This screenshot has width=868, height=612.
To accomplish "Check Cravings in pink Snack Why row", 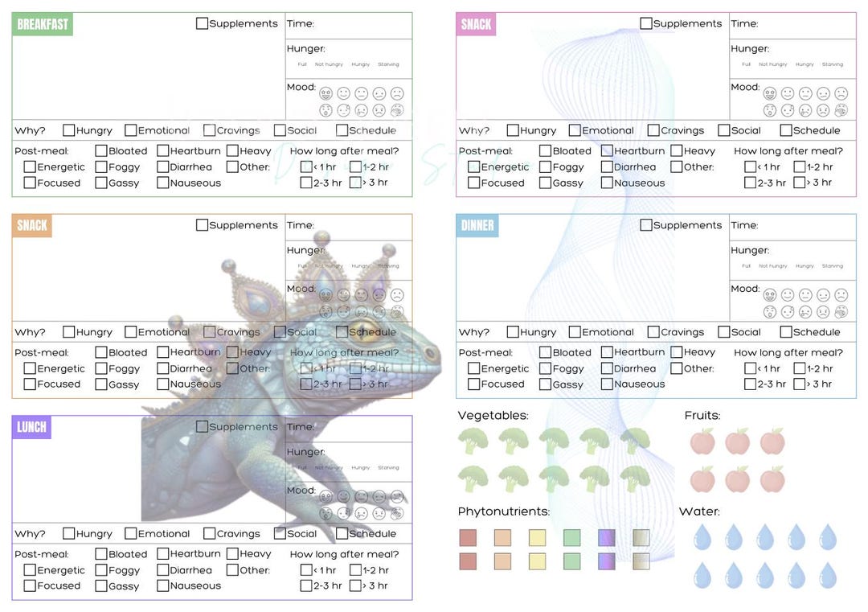I will [x=653, y=130].
